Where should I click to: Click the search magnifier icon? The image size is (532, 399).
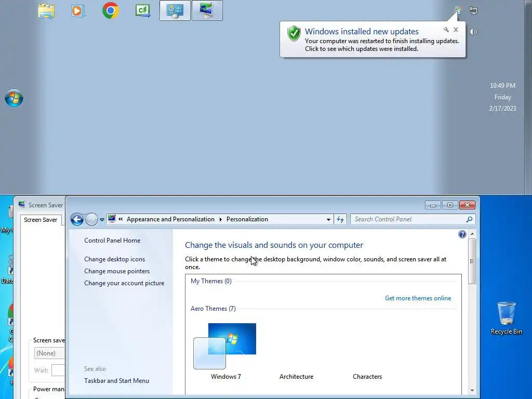[469, 220]
